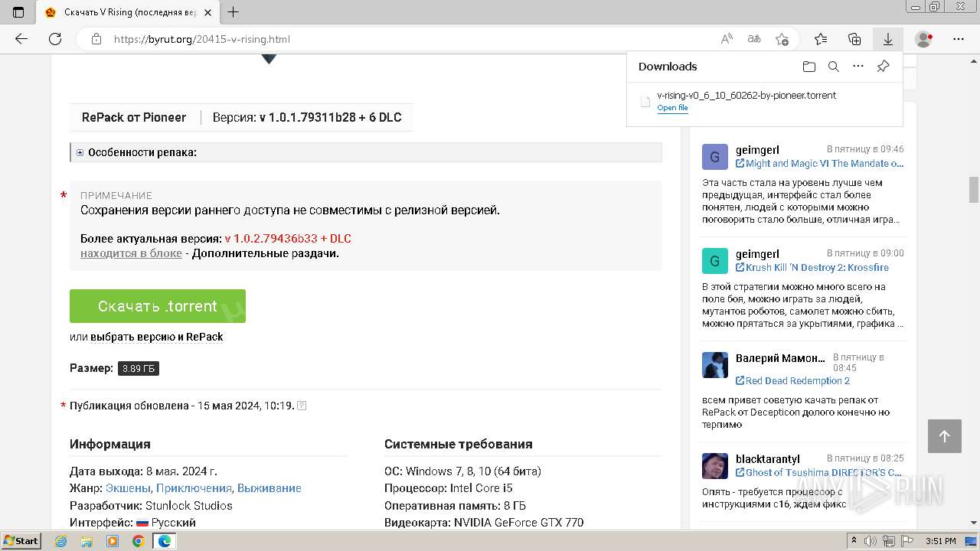This screenshot has height=551, width=980.
Task: Open Might and Magic VI comment link
Action: click(820, 163)
